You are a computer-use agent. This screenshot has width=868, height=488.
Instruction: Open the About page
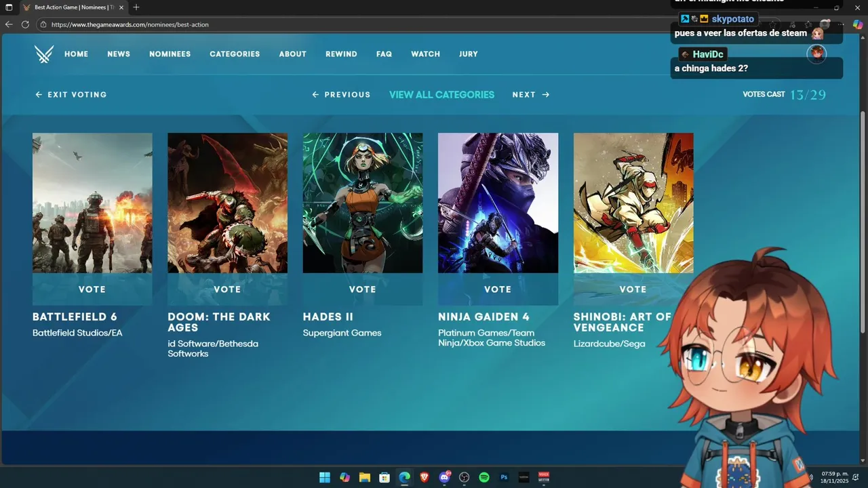293,54
